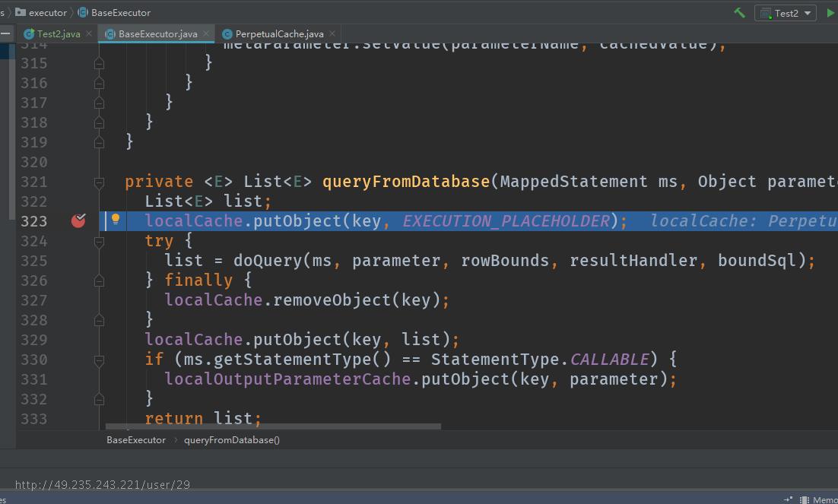The image size is (838, 504).
Task: Toggle the fold end marker at line 328
Action: coord(99,320)
